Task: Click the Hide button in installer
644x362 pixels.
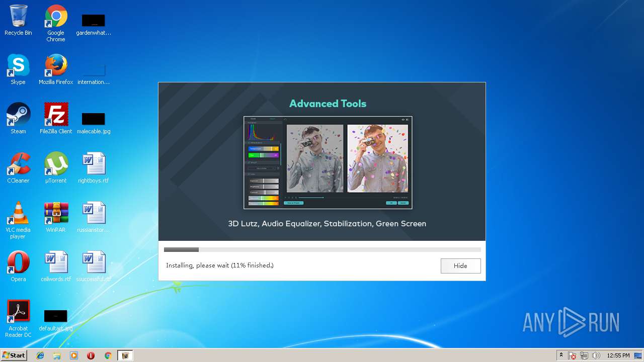Action: coord(460,266)
